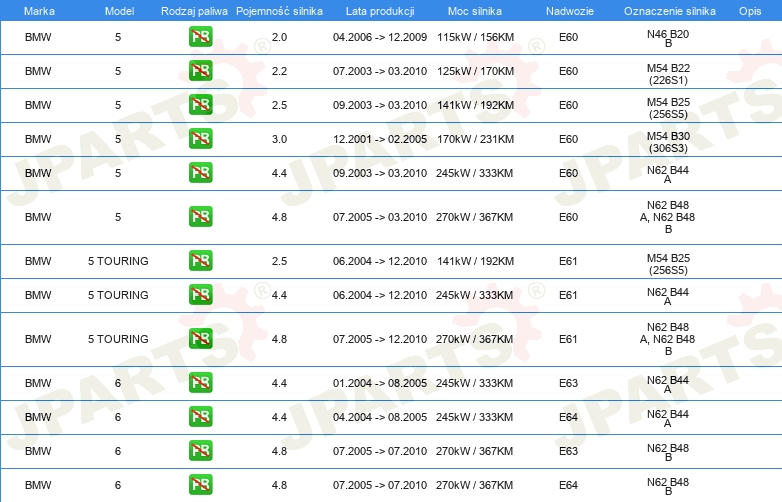Click the E64 body cell in the 4.4 row
Viewport: 782px width, 502px height.
click(568, 417)
